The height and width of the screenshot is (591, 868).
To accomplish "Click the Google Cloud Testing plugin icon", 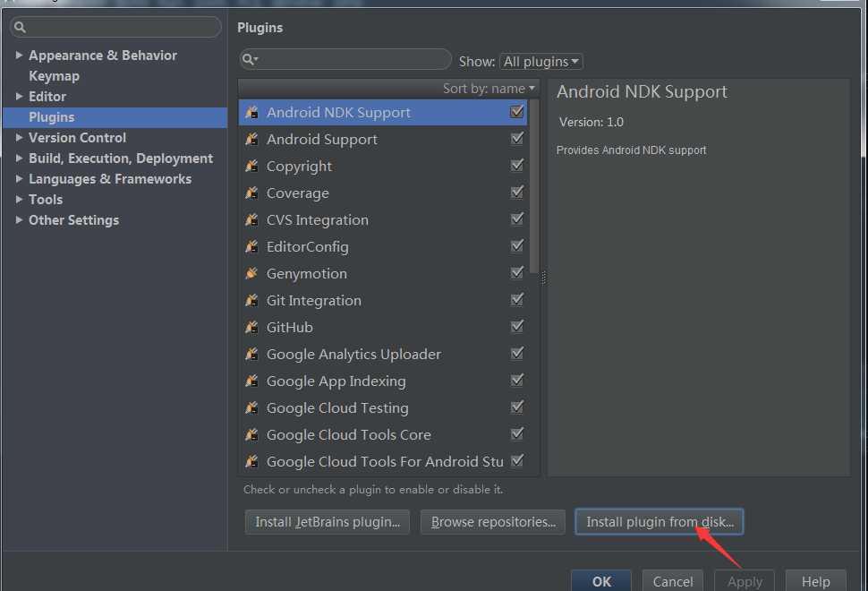I will pos(251,407).
